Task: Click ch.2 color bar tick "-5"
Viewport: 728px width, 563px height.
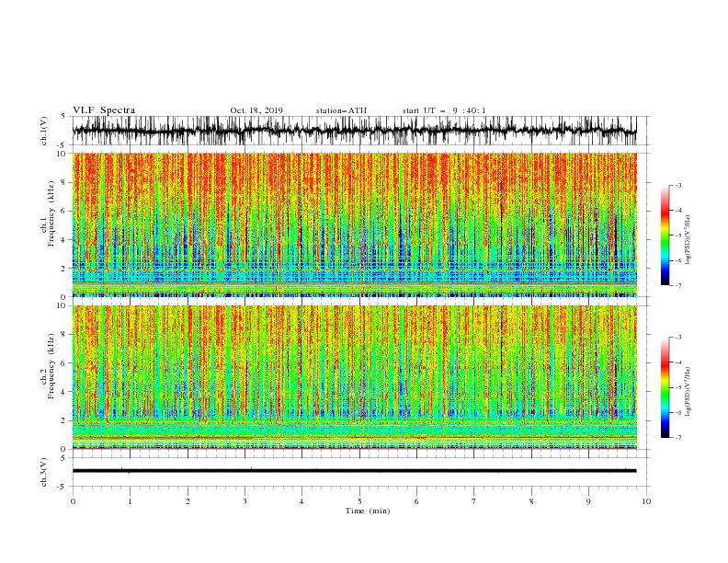Action: click(x=677, y=387)
